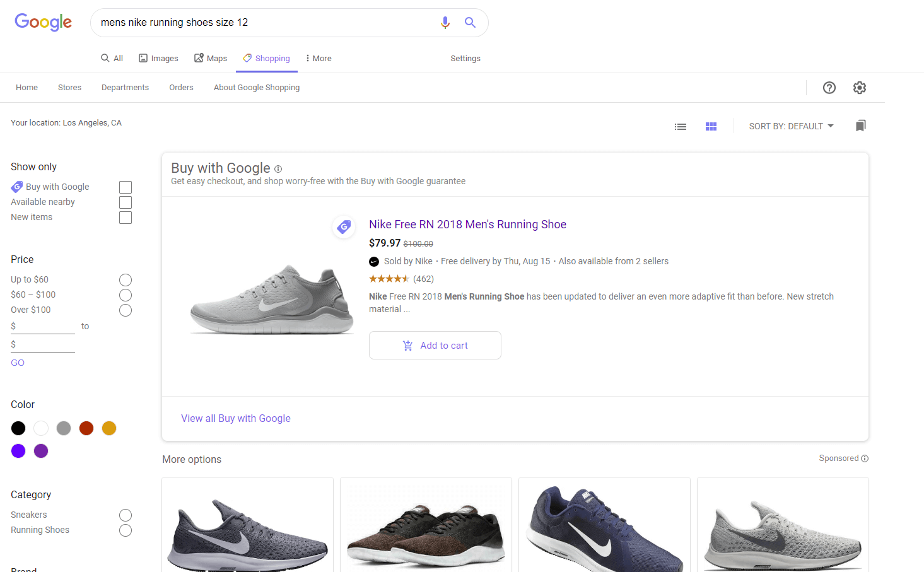Switch to the Images tab

[158, 58]
